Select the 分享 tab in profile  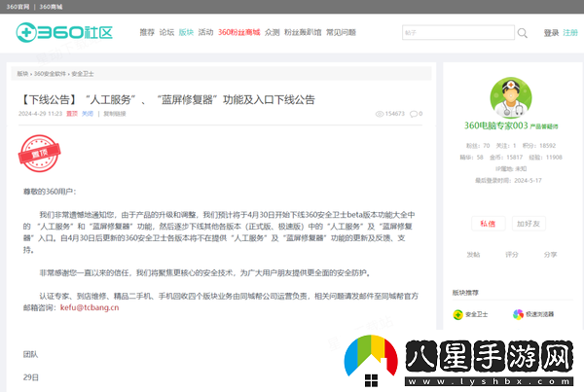pyautogui.click(x=550, y=255)
